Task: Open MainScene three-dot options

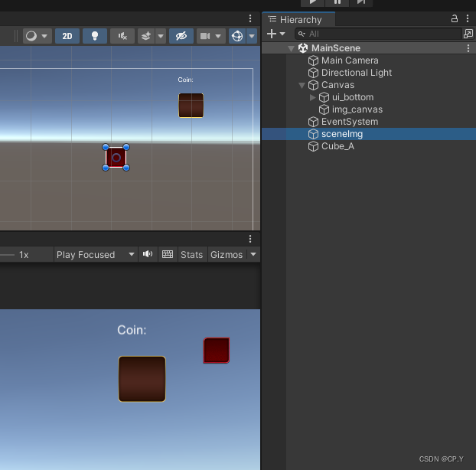Action: (x=468, y=48)
